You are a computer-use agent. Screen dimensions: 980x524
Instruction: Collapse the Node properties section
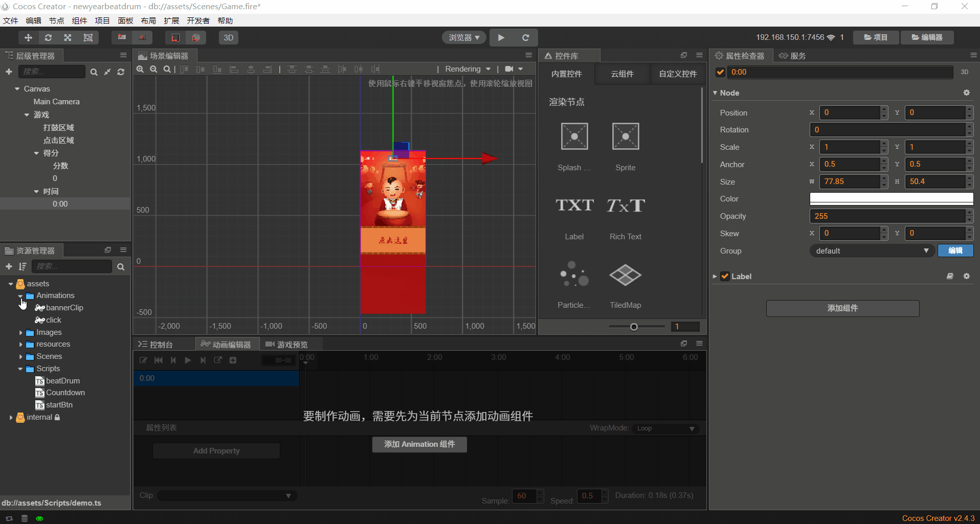pyautogui.click(x=715, y=93)
